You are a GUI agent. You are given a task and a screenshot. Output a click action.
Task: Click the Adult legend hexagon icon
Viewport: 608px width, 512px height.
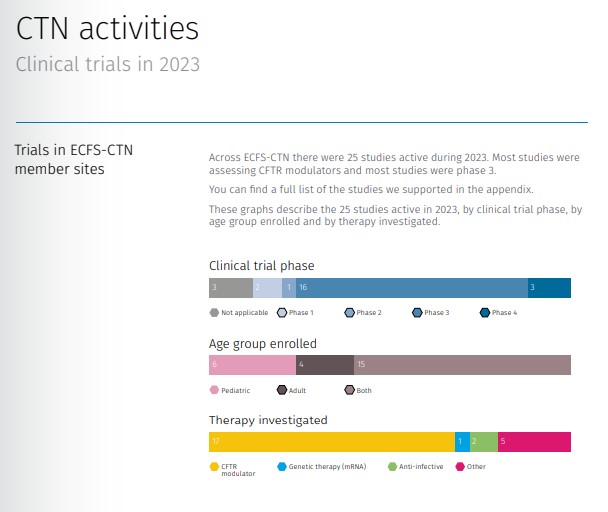click(x=282, y=390)
